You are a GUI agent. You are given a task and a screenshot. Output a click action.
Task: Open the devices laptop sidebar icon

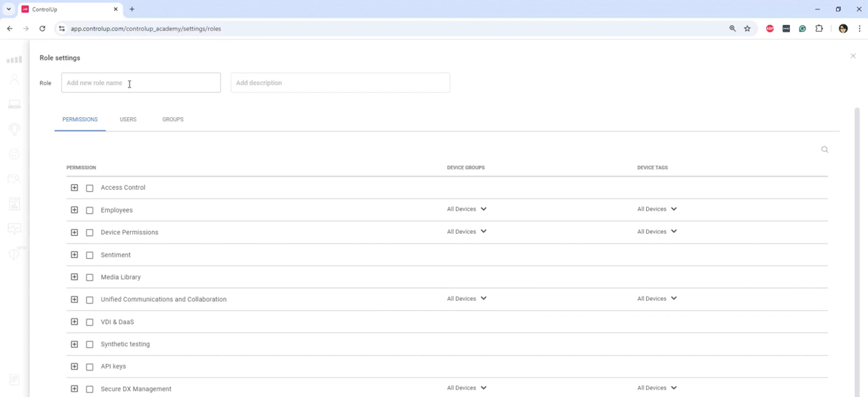(14, 104)
